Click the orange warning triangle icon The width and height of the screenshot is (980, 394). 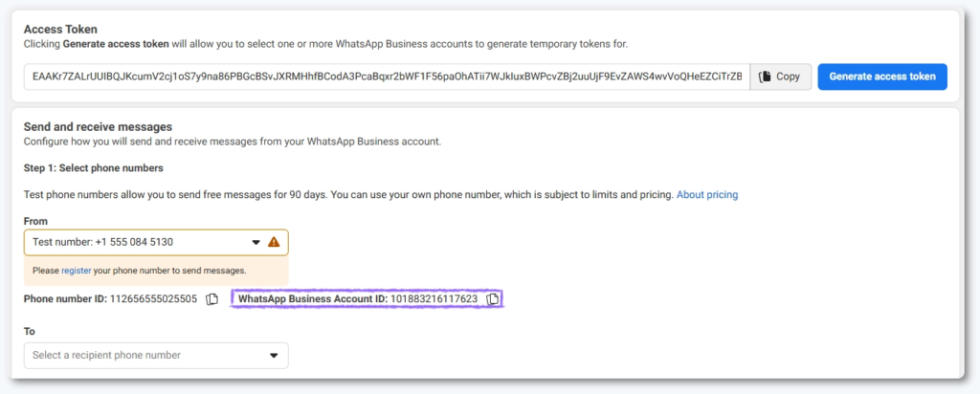[x=274, y=242]
